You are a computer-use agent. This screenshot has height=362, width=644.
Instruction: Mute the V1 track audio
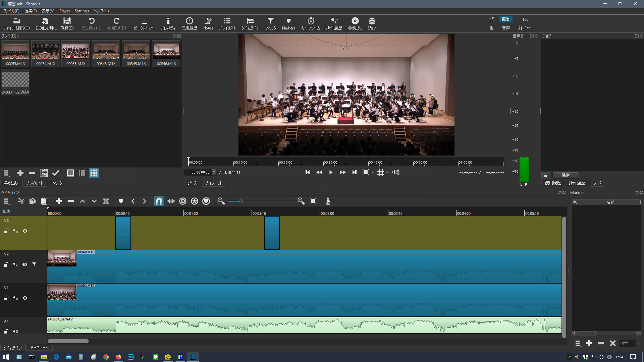click(15, 298)
